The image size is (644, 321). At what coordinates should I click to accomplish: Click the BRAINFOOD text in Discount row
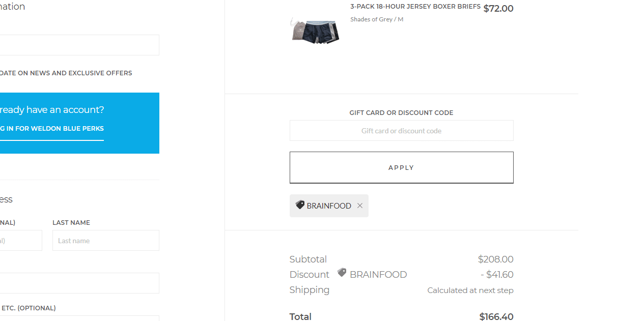pos(378,275)
